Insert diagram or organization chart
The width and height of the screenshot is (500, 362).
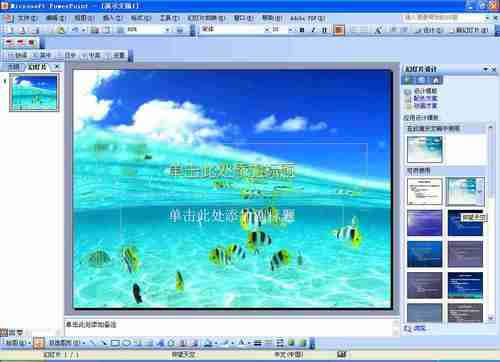171,343
